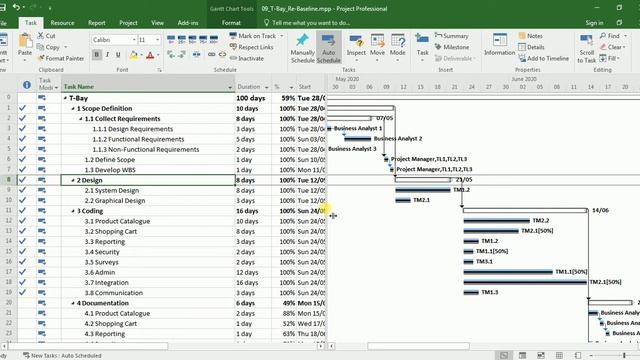Switch to Gantt Chart view in status bar
Image resolution: width=640 pixels, height=360 pixels.
coord(504,356)
